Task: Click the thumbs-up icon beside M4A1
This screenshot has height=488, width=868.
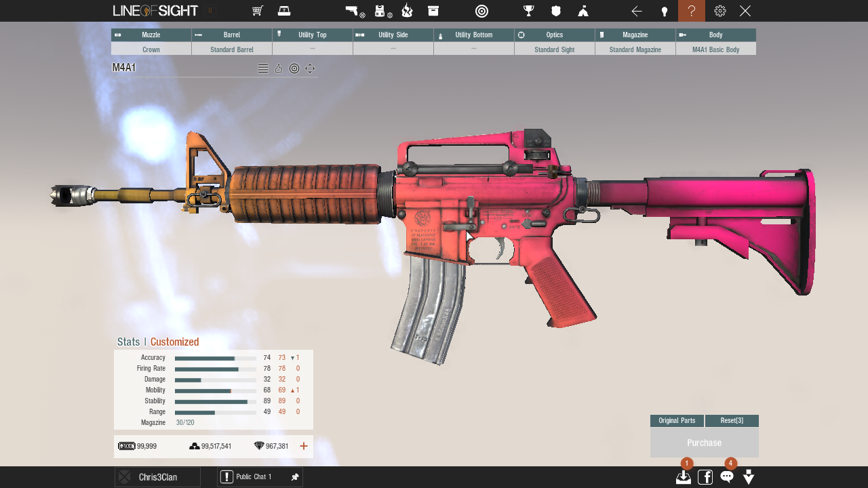Action: point(279,68)
